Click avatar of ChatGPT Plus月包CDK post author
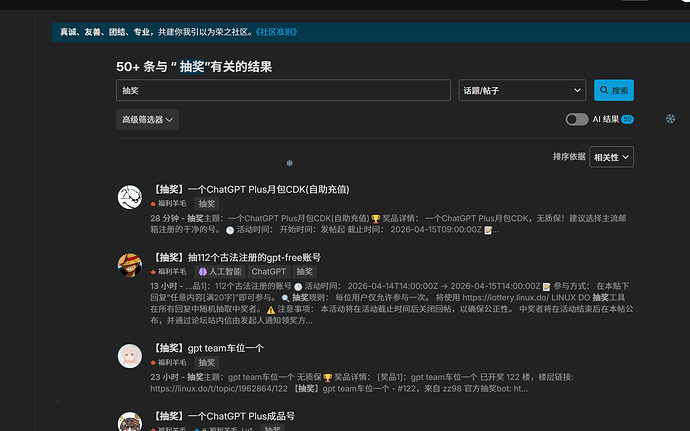The height and width of the screenshot is (431, 690). click(x=130, y=197)
